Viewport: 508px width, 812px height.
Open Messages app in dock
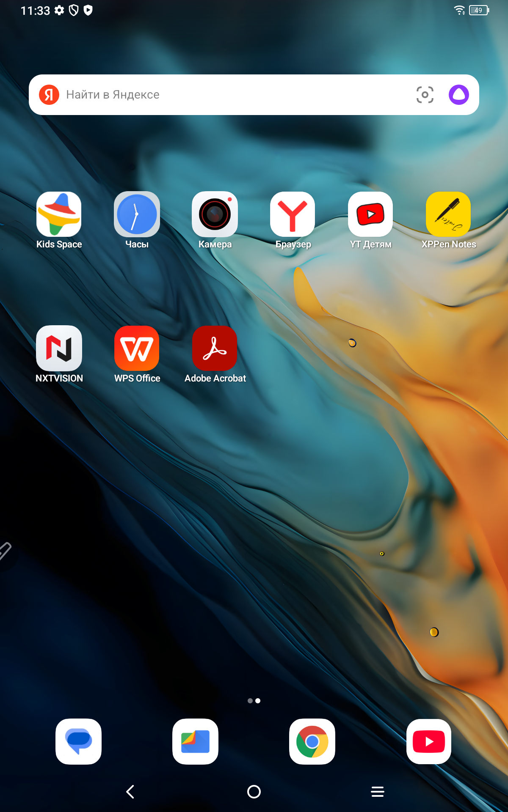click(x=78, y=741)
